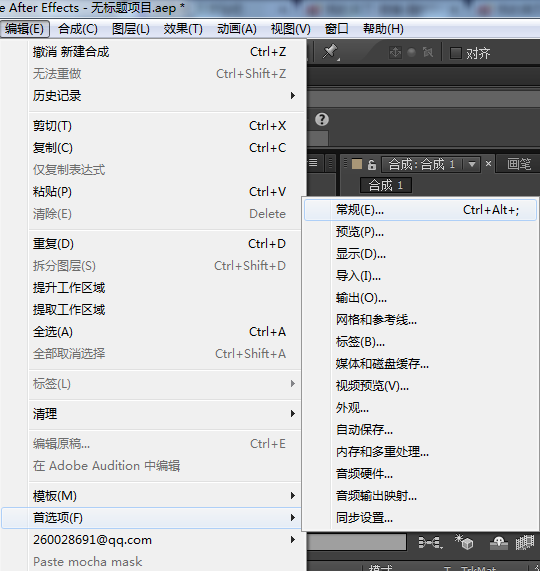The height and width of the screenshot is (571, 540).
Task: Open the 效果(T) menu
Action: (x=183, y=29)
